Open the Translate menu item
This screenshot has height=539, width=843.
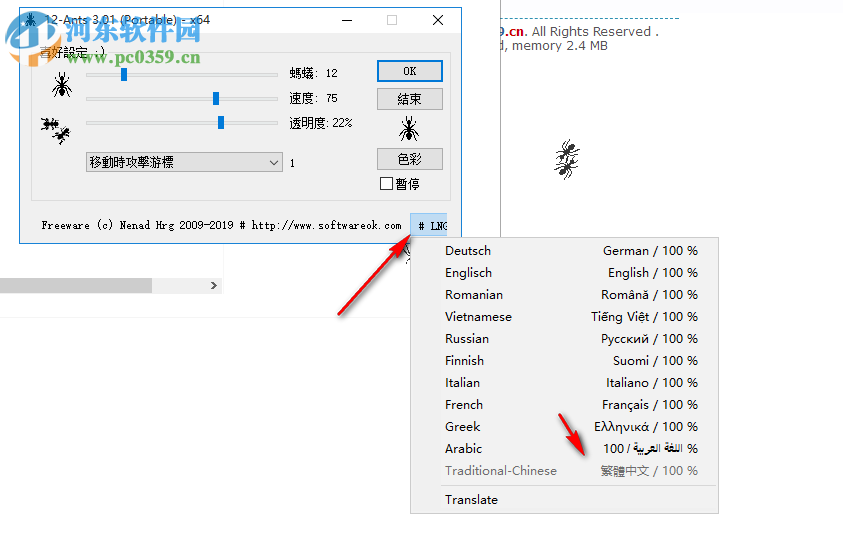tap(565, 500)
